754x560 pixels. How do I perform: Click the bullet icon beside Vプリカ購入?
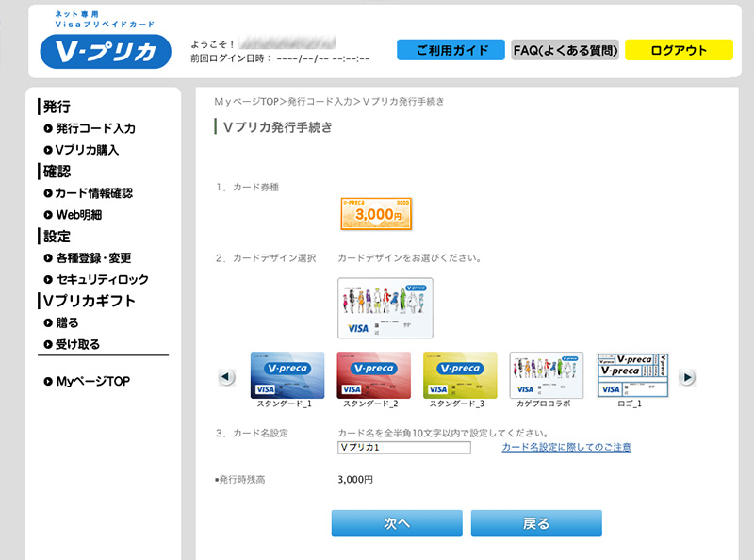pyautogui.click(x=48, y=150)
